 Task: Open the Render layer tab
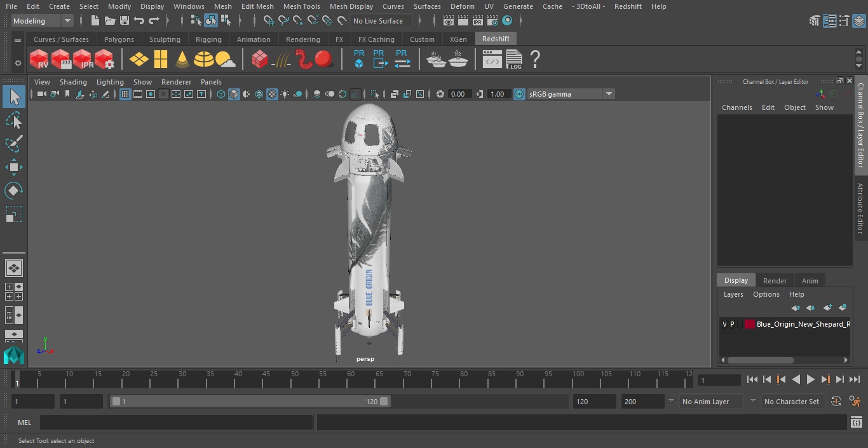pyautogui.click(x=775, y=281)
